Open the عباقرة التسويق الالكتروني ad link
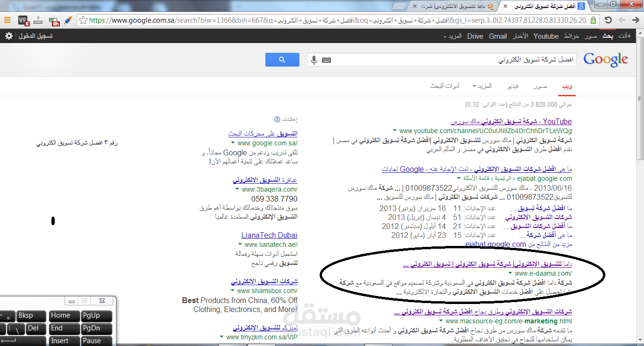The width and height of the screenshot is (644, 346). (265, 180)
